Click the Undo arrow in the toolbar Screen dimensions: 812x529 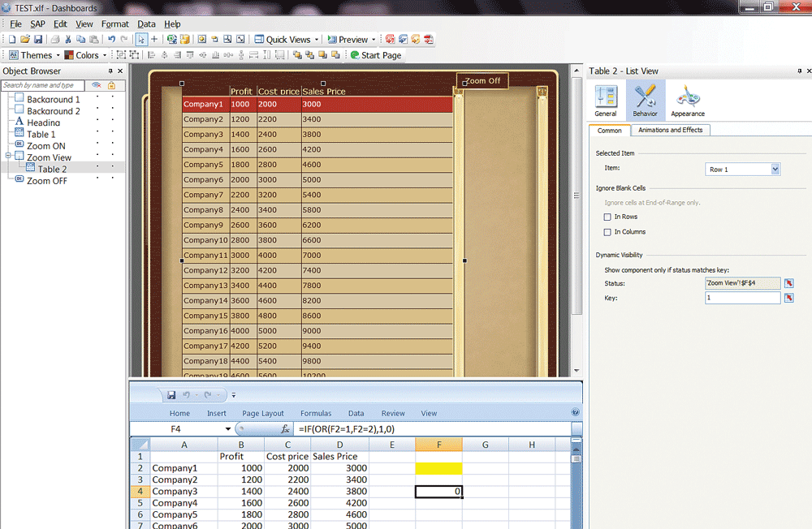point(111,39)
